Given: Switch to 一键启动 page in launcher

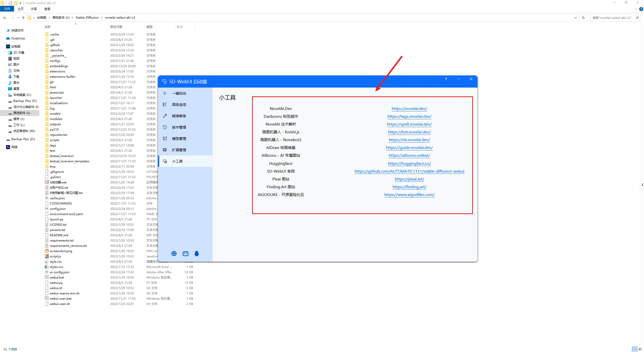Looking at the screenshot, I should click(x=185, y=93).
